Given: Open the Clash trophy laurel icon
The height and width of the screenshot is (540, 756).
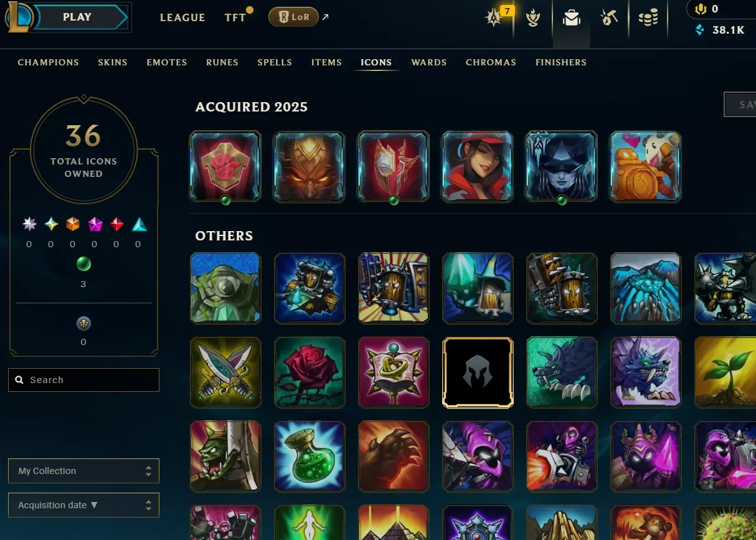Looking at the screenshot, I should 532,18.
